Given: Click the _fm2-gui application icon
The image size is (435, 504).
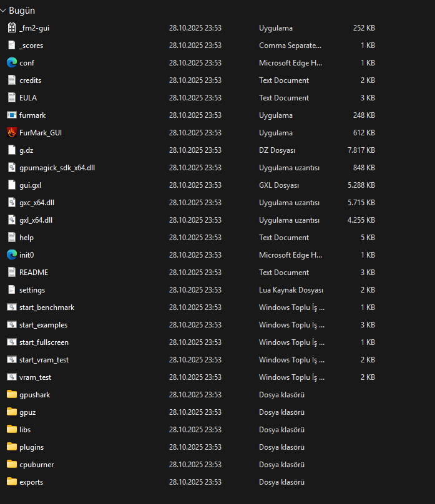Looking at the screenshot, I should tap(12, 28).
